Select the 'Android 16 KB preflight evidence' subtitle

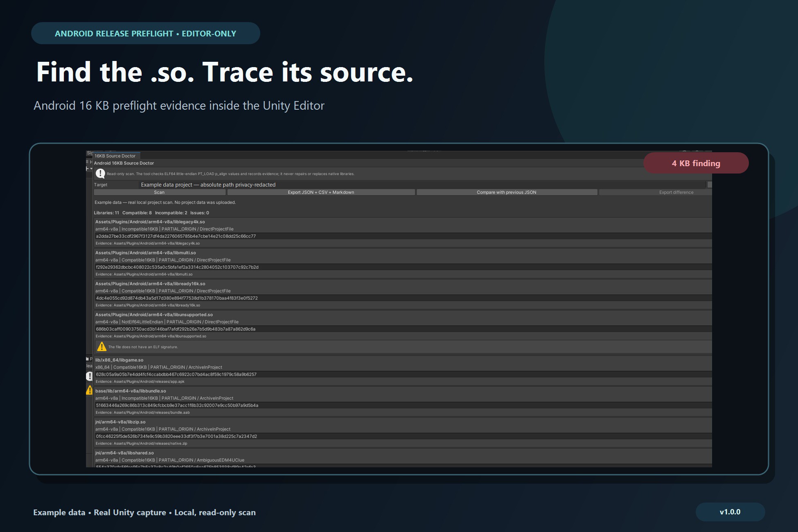(x=179, y=106)
